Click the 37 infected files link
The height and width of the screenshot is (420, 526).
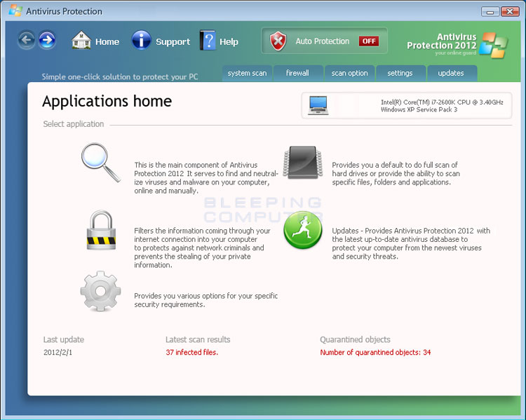point(192,352)
